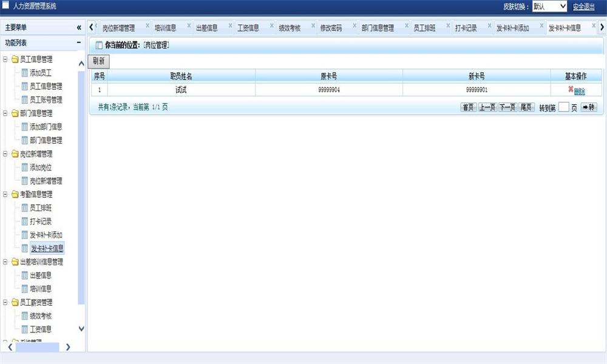Viewport: 607px width, 364px height.
Task: Close the 工资信息 tab
Action: (x=272, y=25)
